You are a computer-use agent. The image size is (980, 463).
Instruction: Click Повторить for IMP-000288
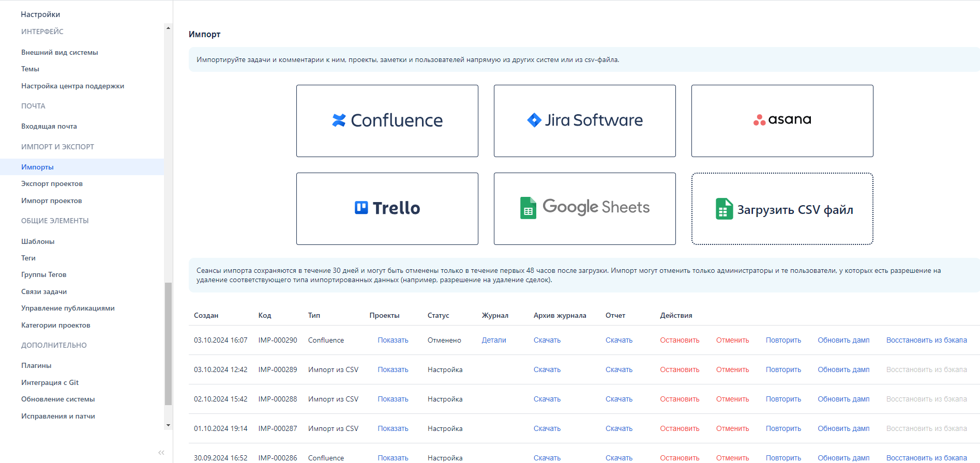pos(783,399)
